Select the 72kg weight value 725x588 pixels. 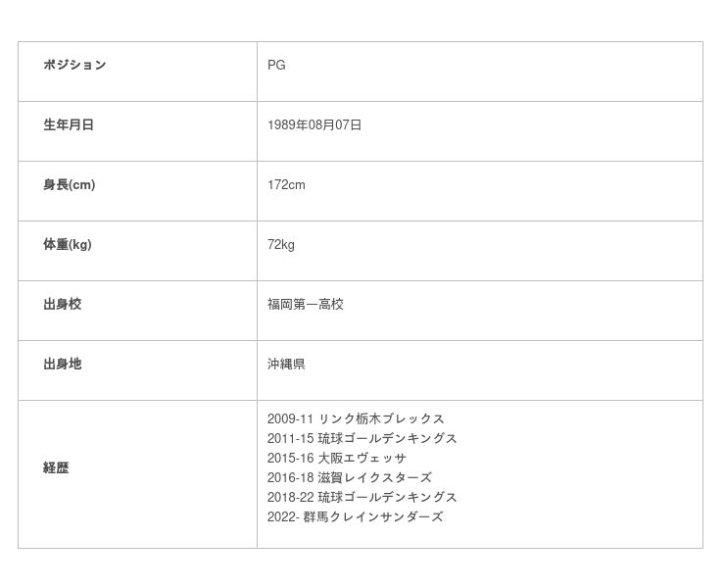[280, 245]
